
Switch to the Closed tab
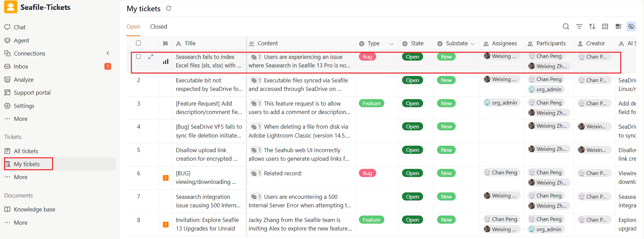coord(158,27)
